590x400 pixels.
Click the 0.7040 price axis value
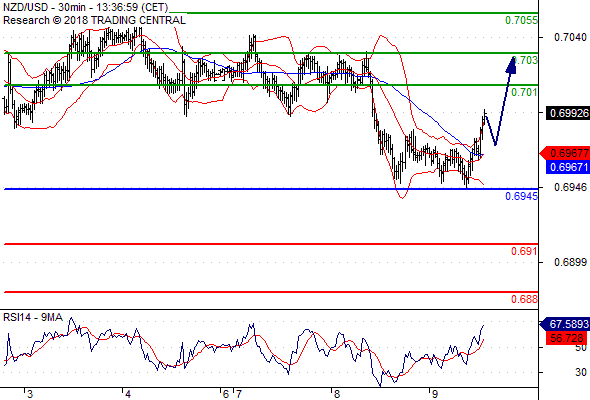coord(570,37)
